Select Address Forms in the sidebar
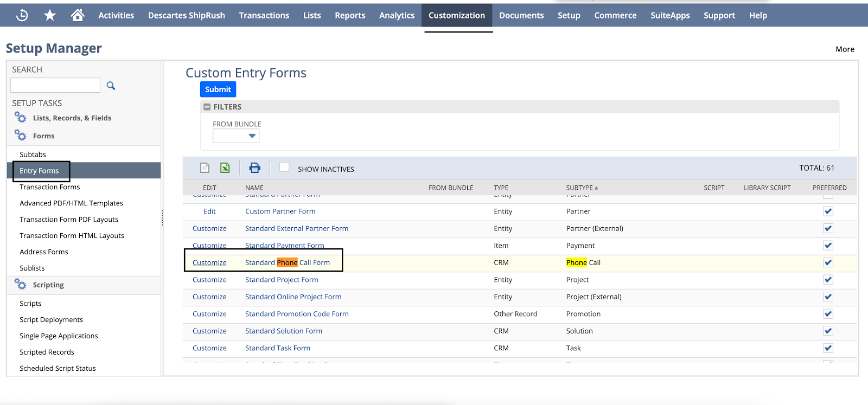868x405 pixels. pos(44,252)
